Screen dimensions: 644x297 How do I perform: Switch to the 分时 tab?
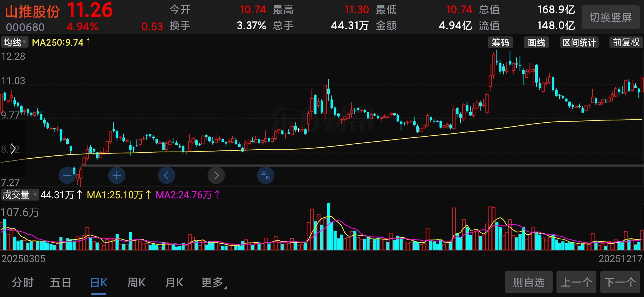(23, 282)
